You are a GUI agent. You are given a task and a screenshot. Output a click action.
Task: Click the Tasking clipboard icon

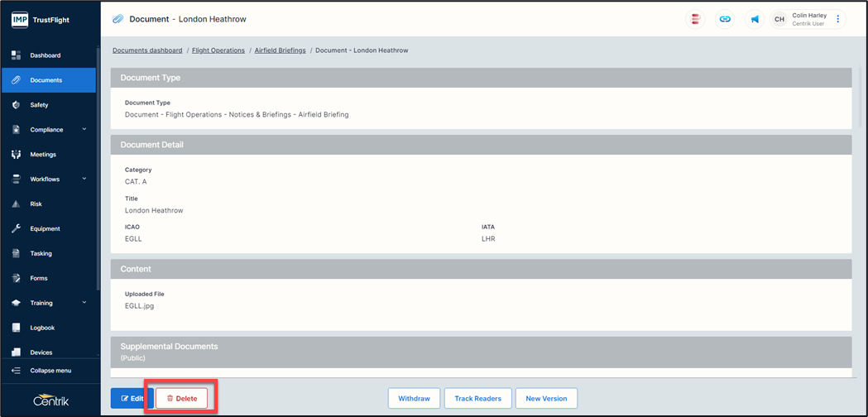click(16, 253)
